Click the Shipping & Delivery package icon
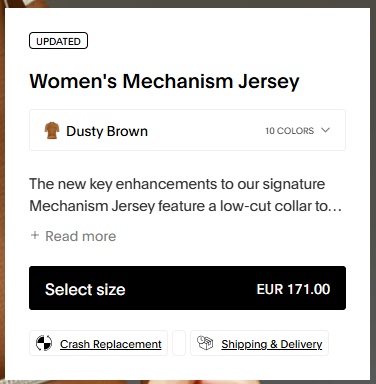Screen dimensions: 376x384 205,343
